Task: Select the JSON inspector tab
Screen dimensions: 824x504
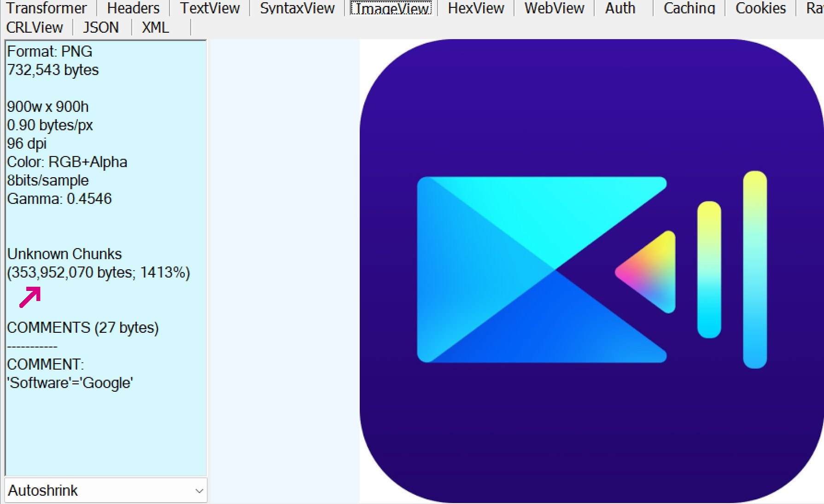Action: pos(101,28)
